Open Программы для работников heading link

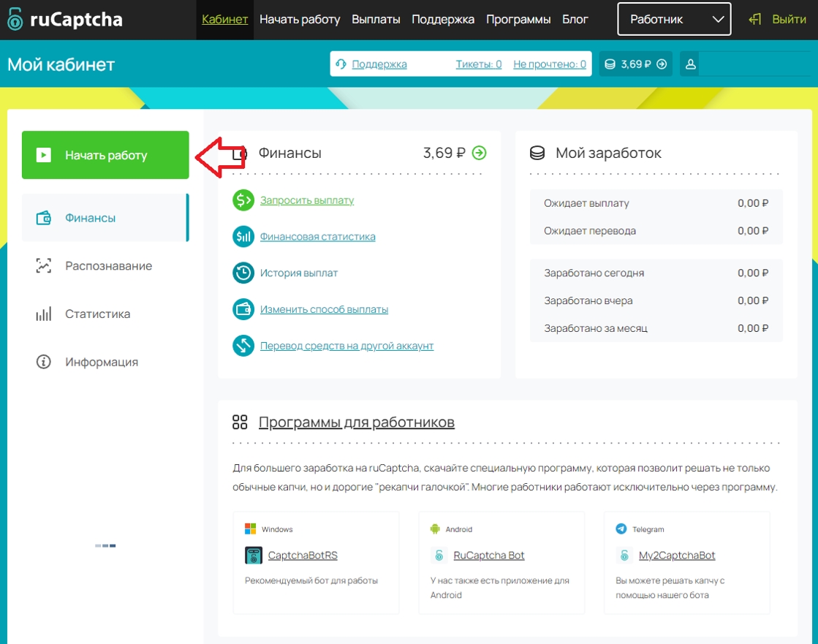click(357, 422)
